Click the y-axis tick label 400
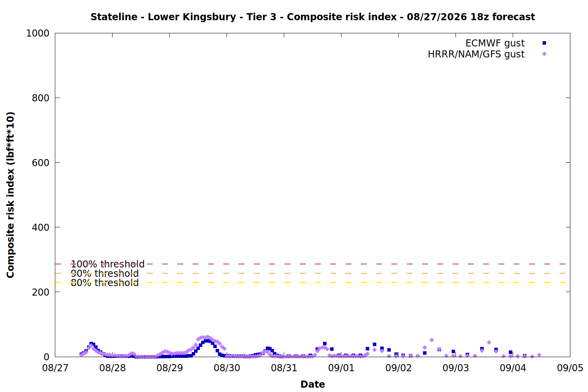The width and height of the screenshot is (588, 392). pos(41,227)
